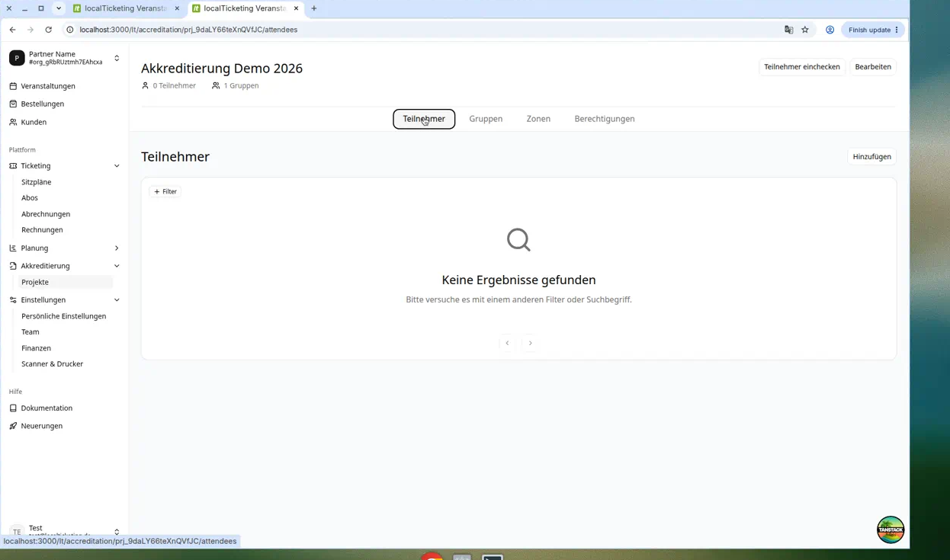This screenshot has height=560, width=950.
Task: Click the Google Translate icon in address bar
Action: point(788,30)
